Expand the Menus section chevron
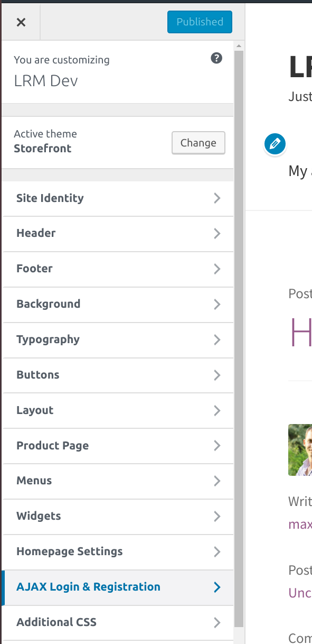The width and height of the screenshot is (312, 644). pos(216,481)
